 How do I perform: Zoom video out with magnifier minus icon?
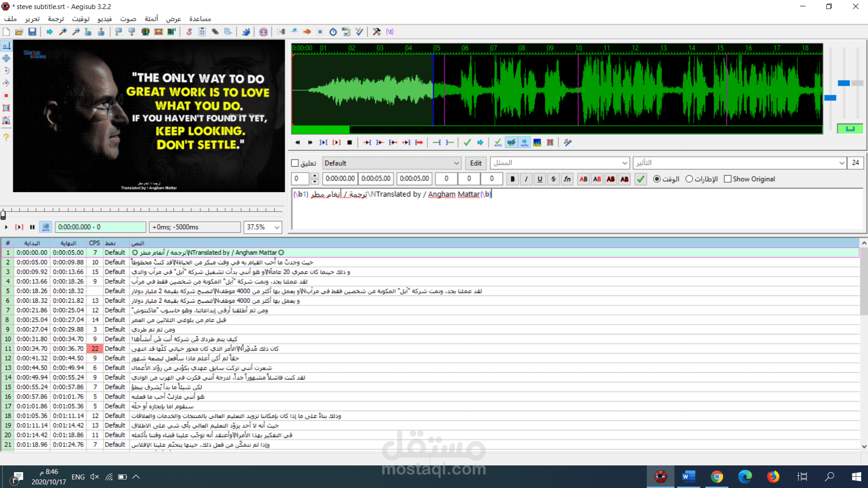tap(76, 32)
